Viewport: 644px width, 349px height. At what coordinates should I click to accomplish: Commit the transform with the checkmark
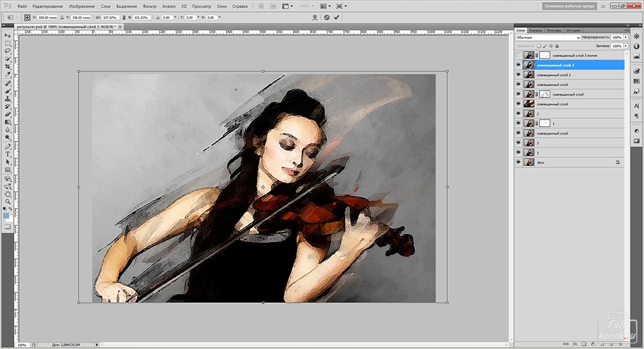(337, 18)
